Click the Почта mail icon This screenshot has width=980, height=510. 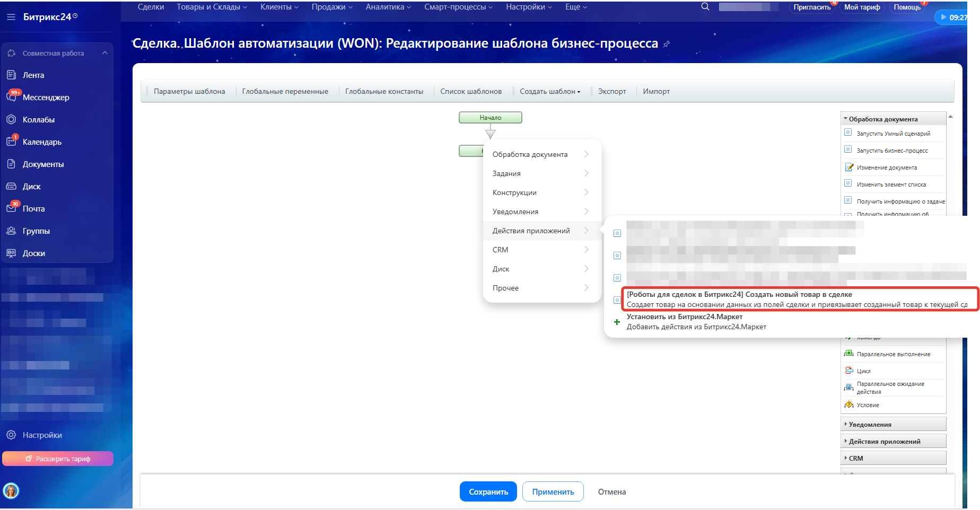(11, 208)
